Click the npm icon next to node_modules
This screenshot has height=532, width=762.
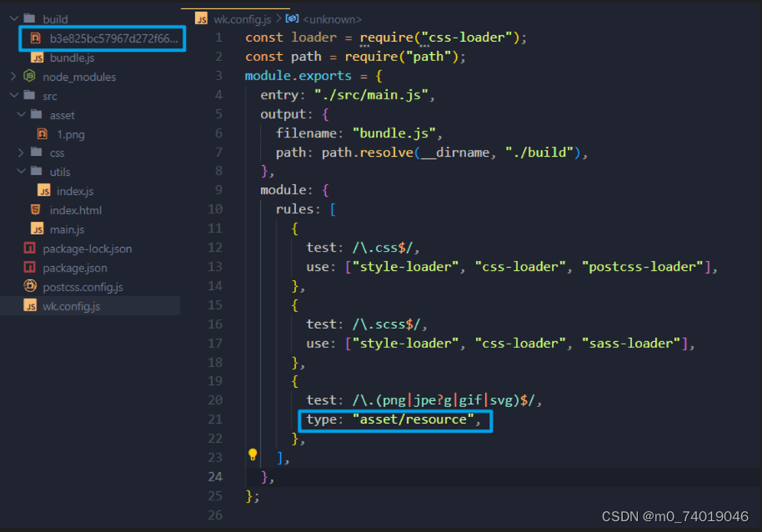click(28, 76)
